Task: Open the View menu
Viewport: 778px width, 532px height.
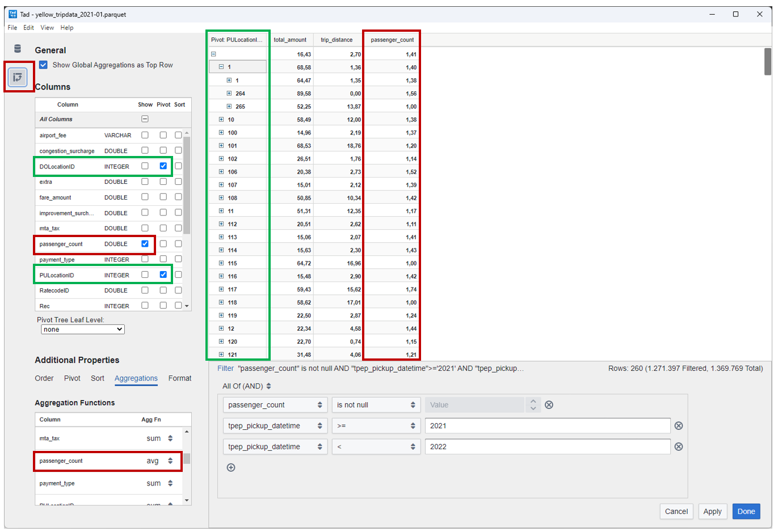Action: click(x=47, y=27)
